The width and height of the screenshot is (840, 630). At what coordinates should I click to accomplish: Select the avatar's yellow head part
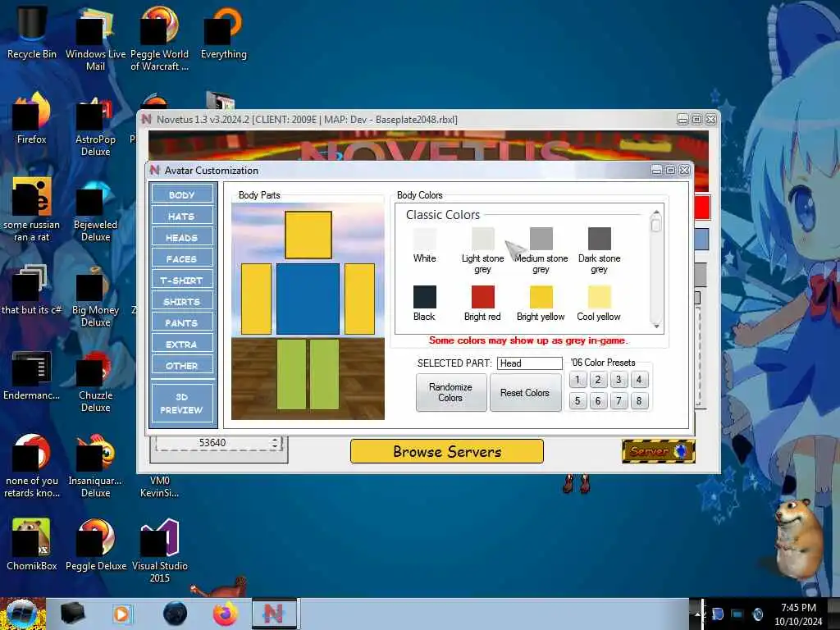tap(308, 235)
